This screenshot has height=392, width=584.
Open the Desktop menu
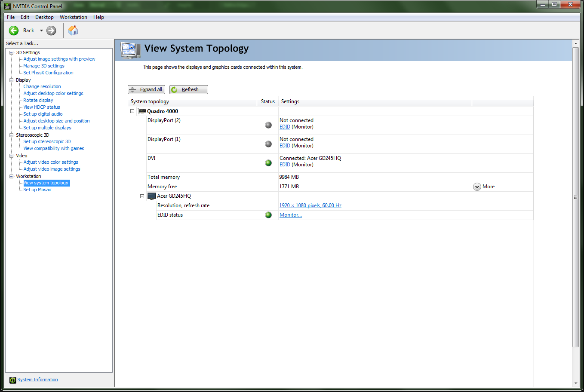[44, 17]
